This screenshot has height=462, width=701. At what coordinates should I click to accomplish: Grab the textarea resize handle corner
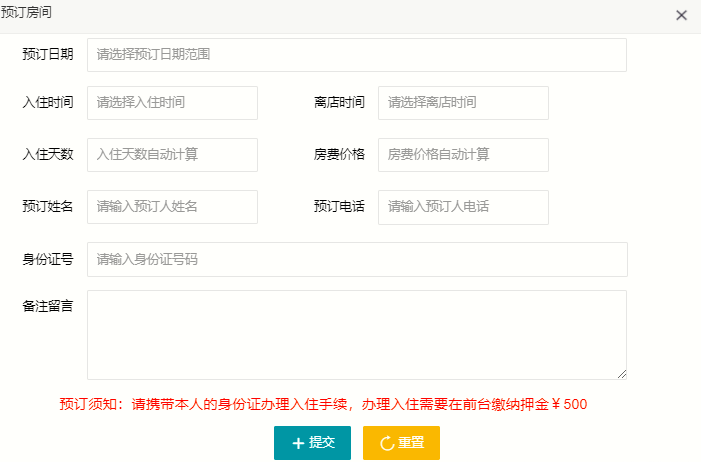[622, 374]
